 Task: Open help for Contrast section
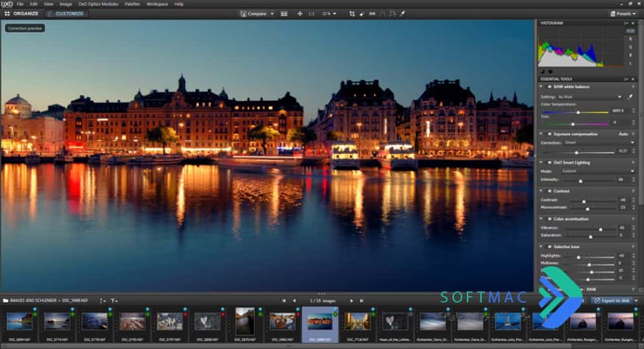pyautogui.click(x=633, y=191)
